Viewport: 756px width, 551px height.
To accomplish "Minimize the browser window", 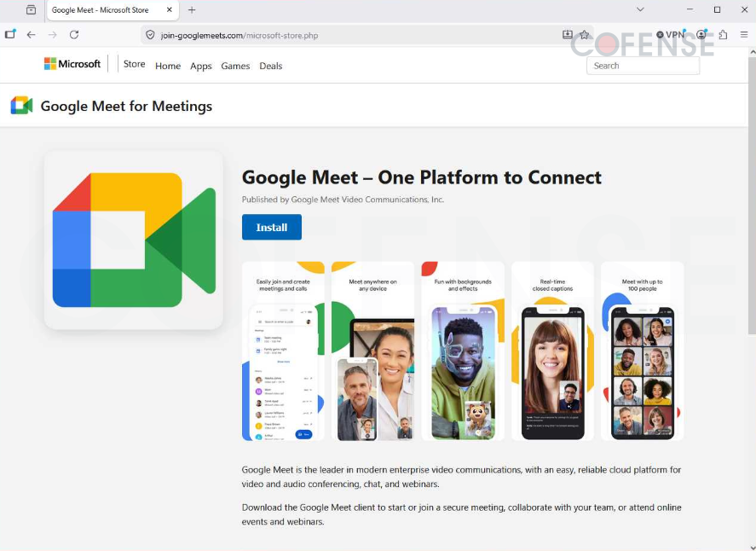I will [690, 9].
